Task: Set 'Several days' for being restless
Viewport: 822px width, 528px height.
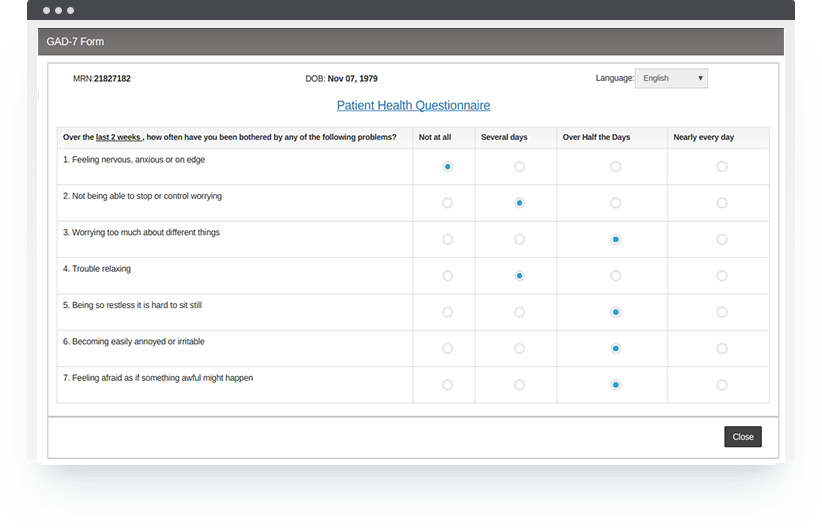Action: tap(519, 313)
